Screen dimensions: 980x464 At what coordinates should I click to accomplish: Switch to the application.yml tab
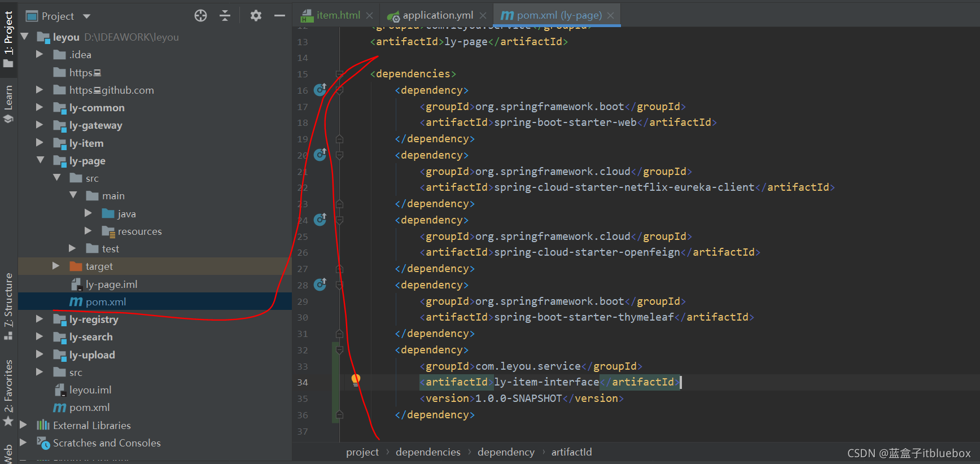click(x=438, y=15)
